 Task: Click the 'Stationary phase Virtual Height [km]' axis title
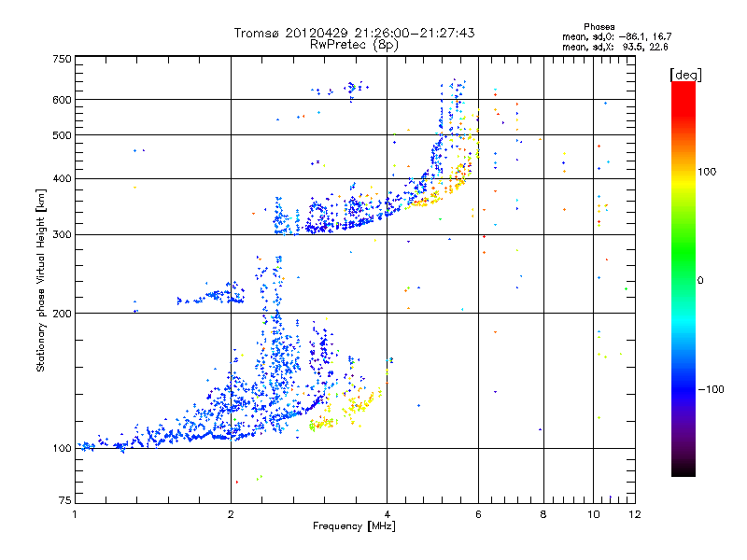tap(41, 280)
